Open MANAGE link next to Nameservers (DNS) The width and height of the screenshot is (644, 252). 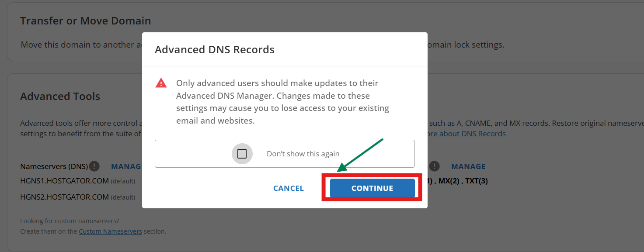126,166
